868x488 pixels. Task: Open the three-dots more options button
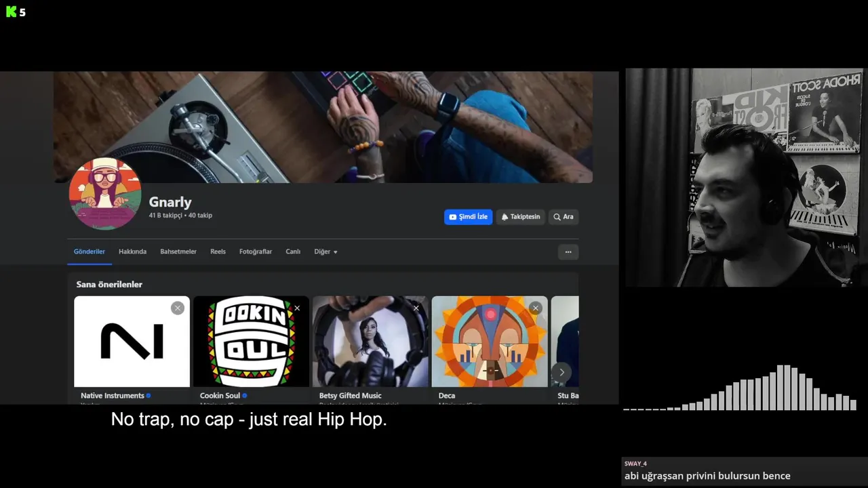(568, 252)
